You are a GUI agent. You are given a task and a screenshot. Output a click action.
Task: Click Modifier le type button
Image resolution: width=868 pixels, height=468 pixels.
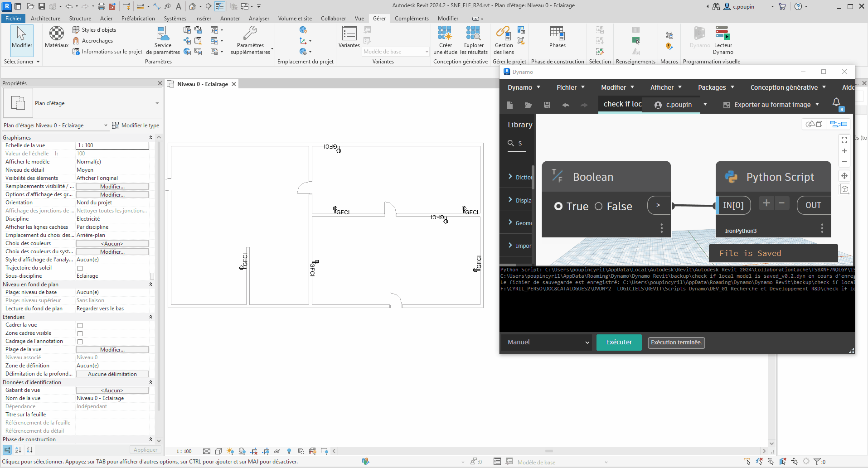pyautogui.click(x=136, y=125)
